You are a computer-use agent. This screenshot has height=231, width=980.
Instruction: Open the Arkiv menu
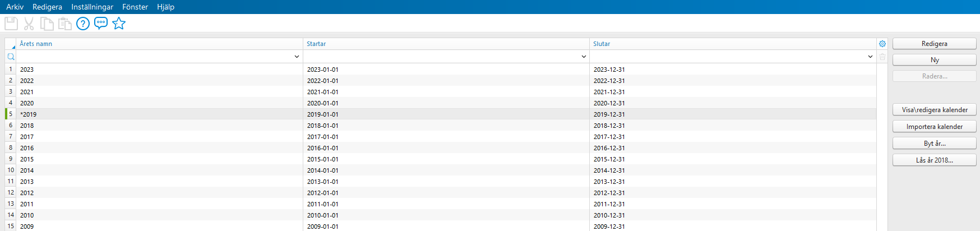(15, 7)
